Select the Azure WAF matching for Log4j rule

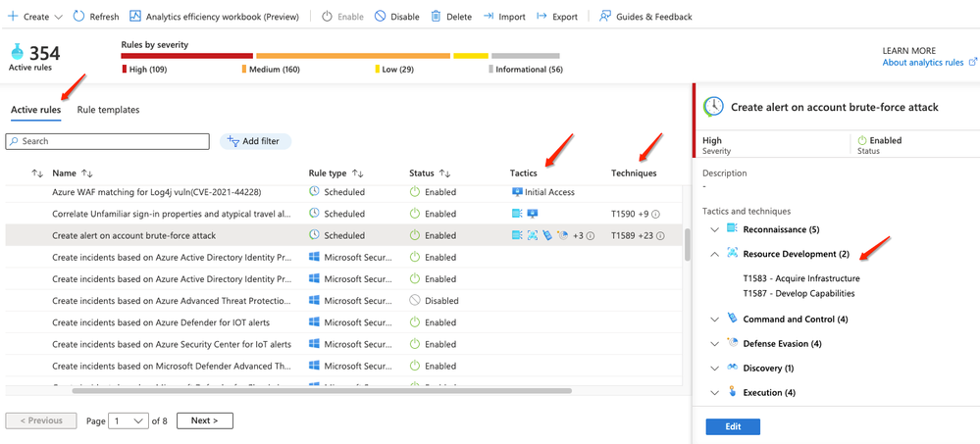[x=157, y=192]
